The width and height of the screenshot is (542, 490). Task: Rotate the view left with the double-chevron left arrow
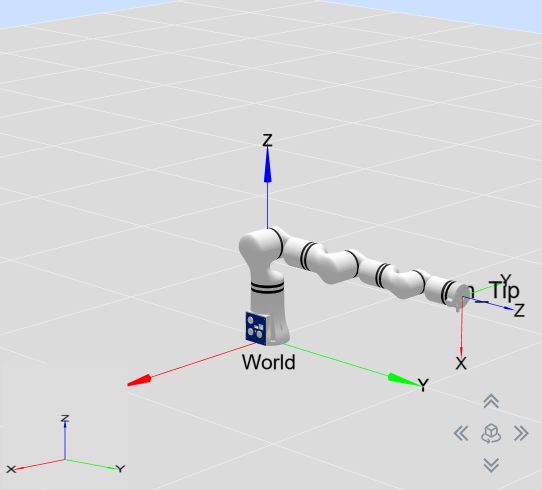click(461, 433)
